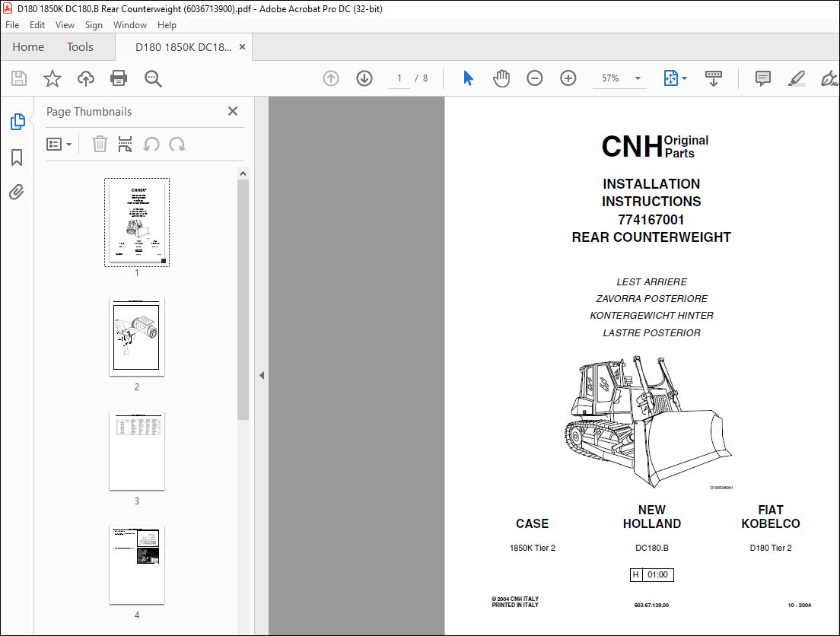This screenshot has height=636, width=840.
Task: Click the thumbnails panel scrollbar handle
Action: tap(243, 300)
